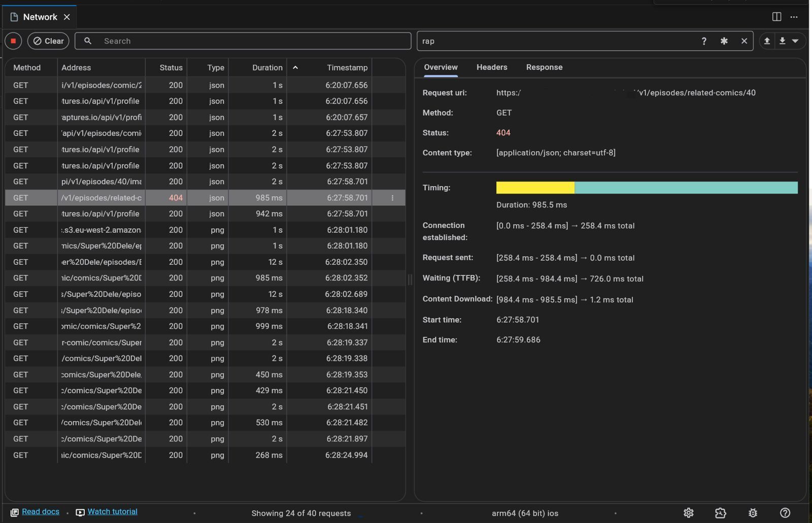Sort by Type column header

[x=208, y=67]
